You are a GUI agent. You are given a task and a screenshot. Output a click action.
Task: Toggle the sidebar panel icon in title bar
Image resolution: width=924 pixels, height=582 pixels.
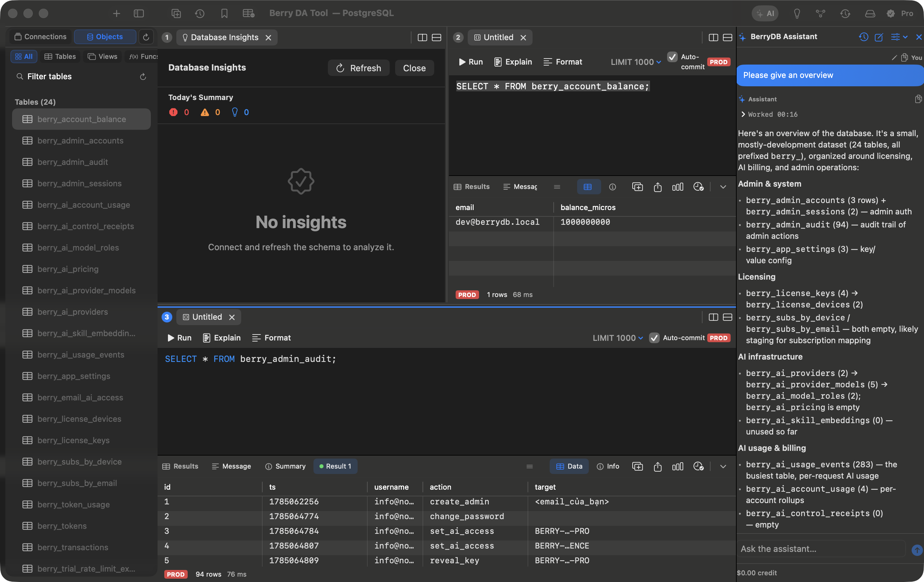138,13
